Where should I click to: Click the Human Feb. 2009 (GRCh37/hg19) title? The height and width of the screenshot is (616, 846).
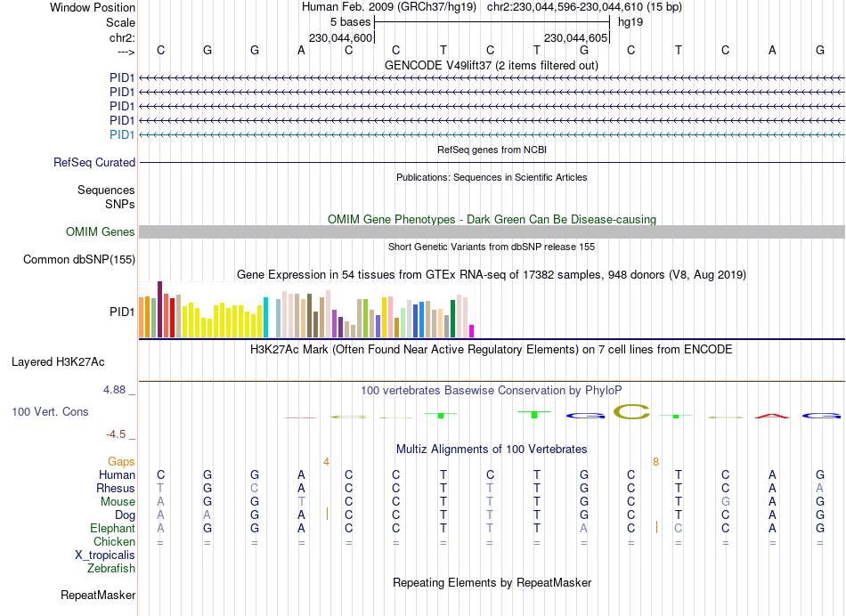click(x=389, y=7)
